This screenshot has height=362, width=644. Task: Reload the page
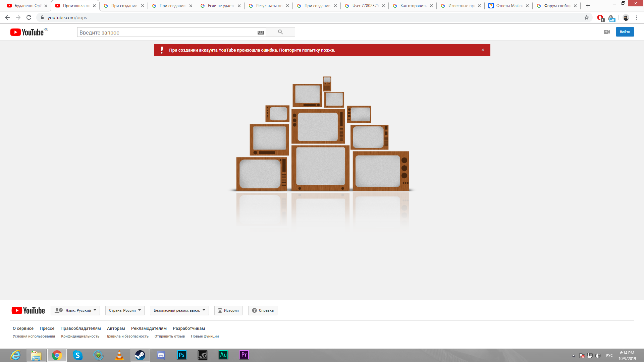tap(29, 17)
